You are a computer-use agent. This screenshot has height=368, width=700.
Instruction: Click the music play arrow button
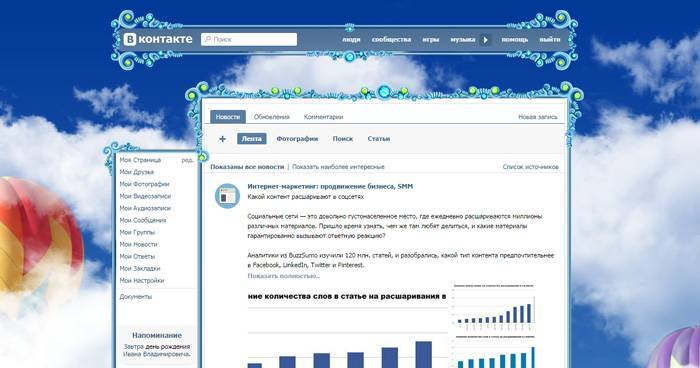485,40
